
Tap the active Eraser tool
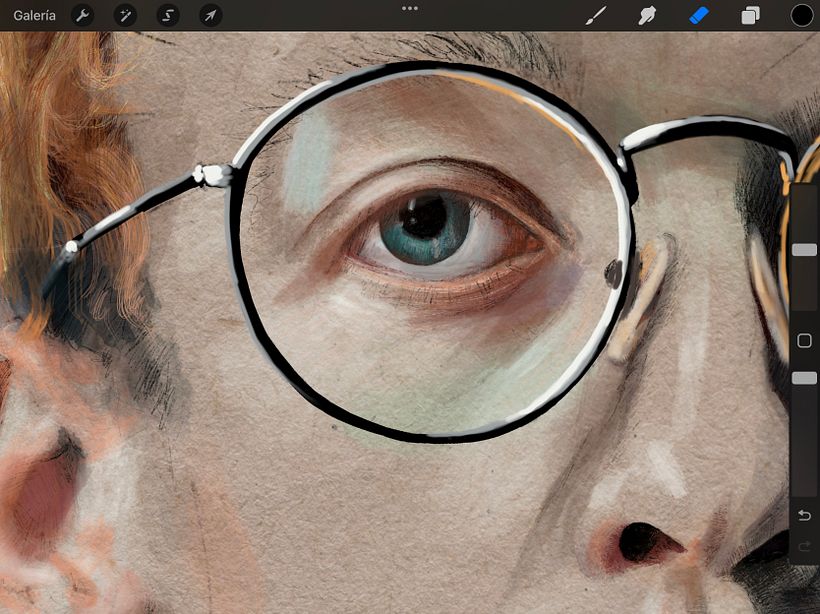pos(699,15)
